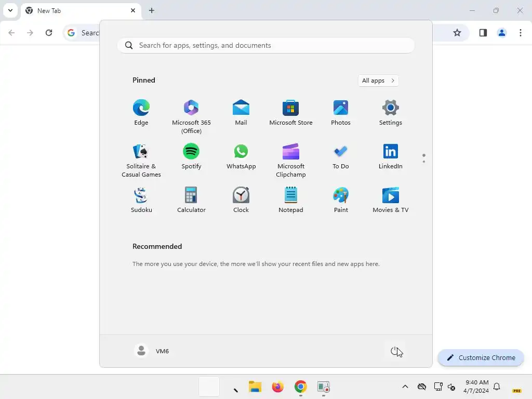Show hidden system tray icons
The width and height of the screenshot is (532, 399).
[405, 387]
